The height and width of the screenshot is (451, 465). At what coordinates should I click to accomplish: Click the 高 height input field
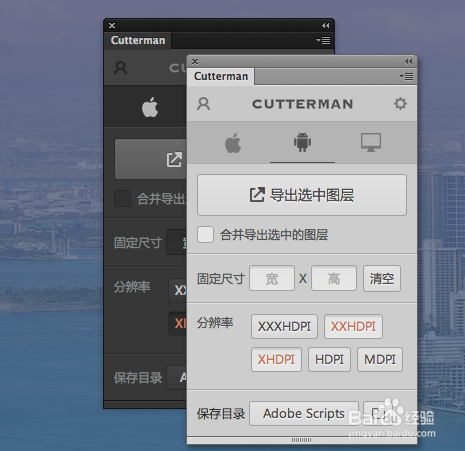334,278
